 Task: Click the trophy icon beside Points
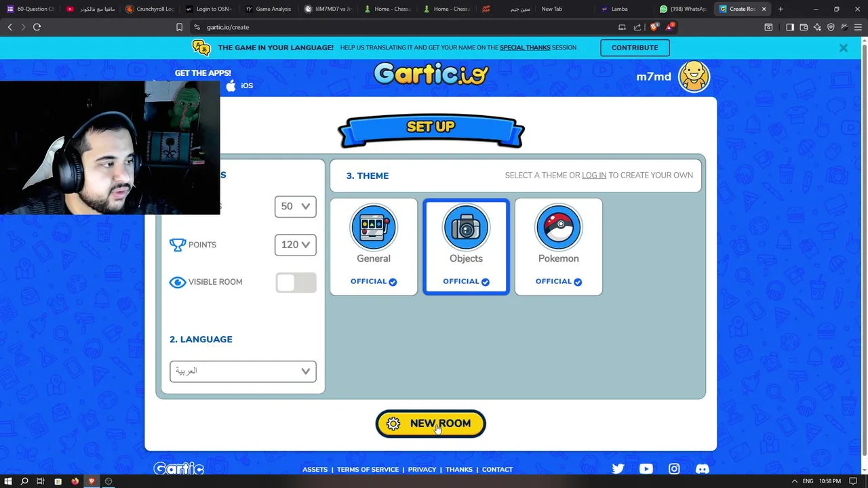tap(178, 245)
